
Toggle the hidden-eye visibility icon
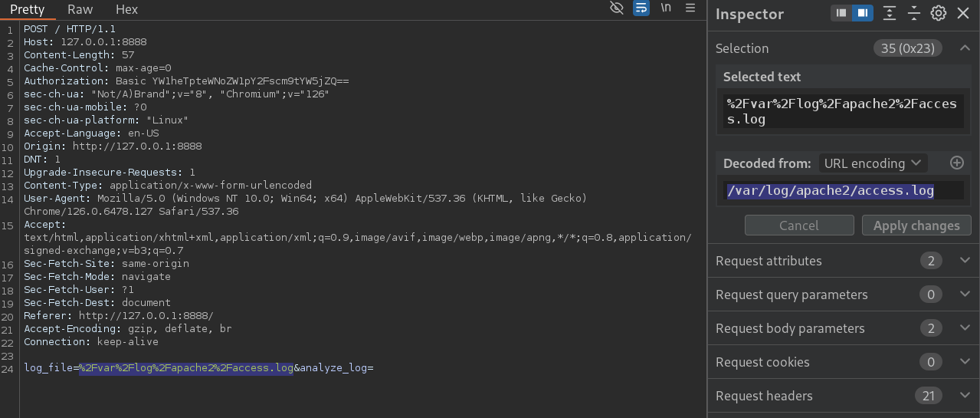point(617,8)
